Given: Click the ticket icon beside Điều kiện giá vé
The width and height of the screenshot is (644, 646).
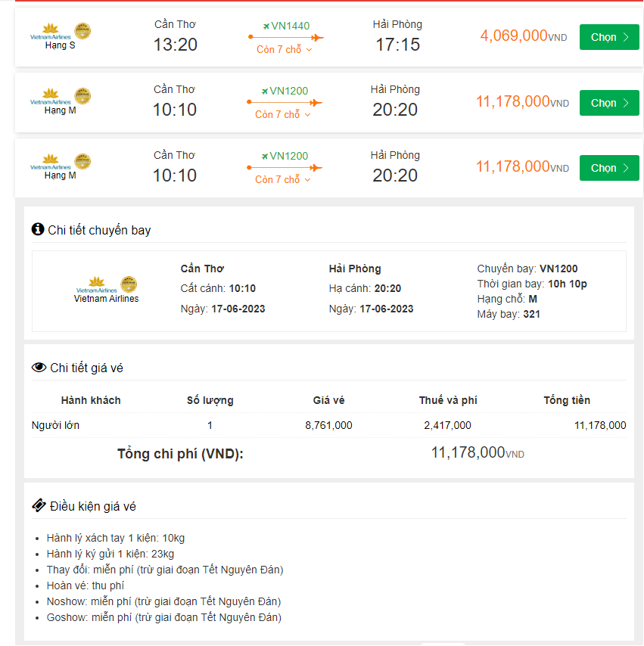Looking at the screenshot, I should click(x=39, y=506).
